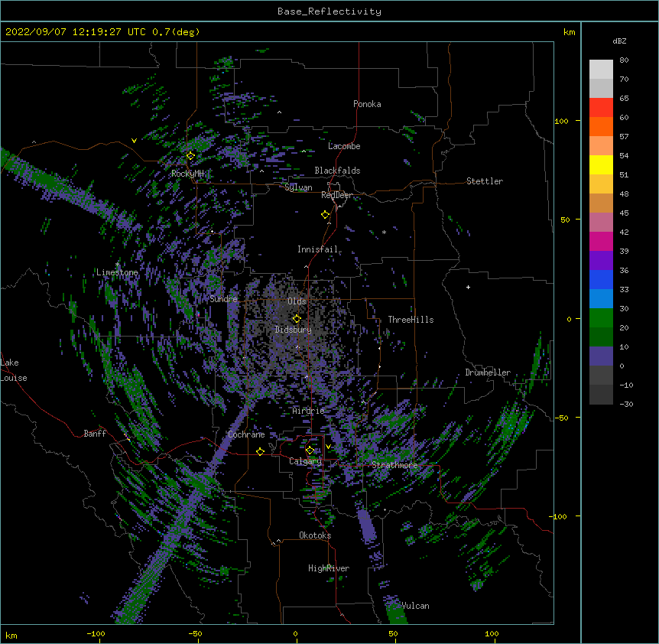The height and width of the screenshot is (644, 659).
Task: Click the Blackfalds city label
Action: pyautogui.click(x=337, y=171)
